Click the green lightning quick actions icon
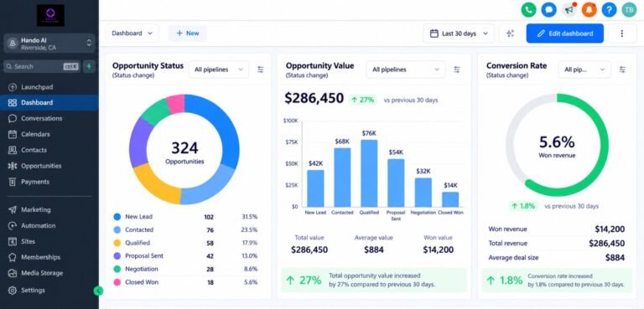Image resolution: width=644 pixels, height=309 pixels. [89, 66]
